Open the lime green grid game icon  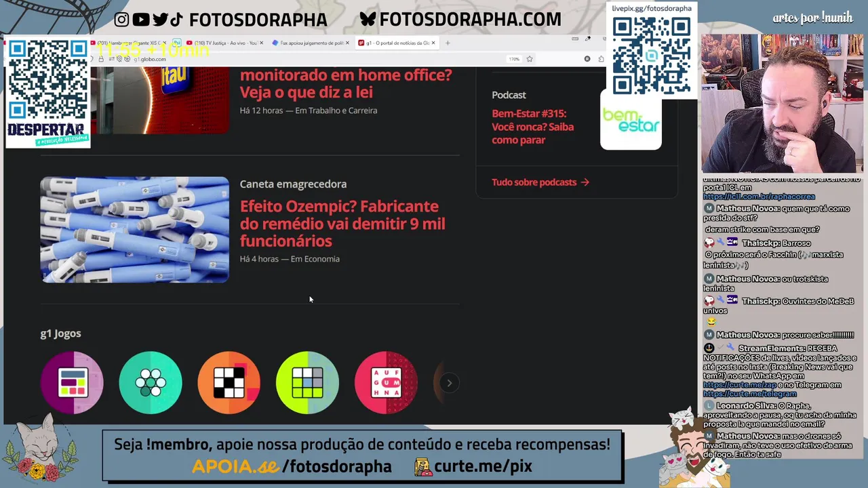pyautogui.click(x=307, y=383)
